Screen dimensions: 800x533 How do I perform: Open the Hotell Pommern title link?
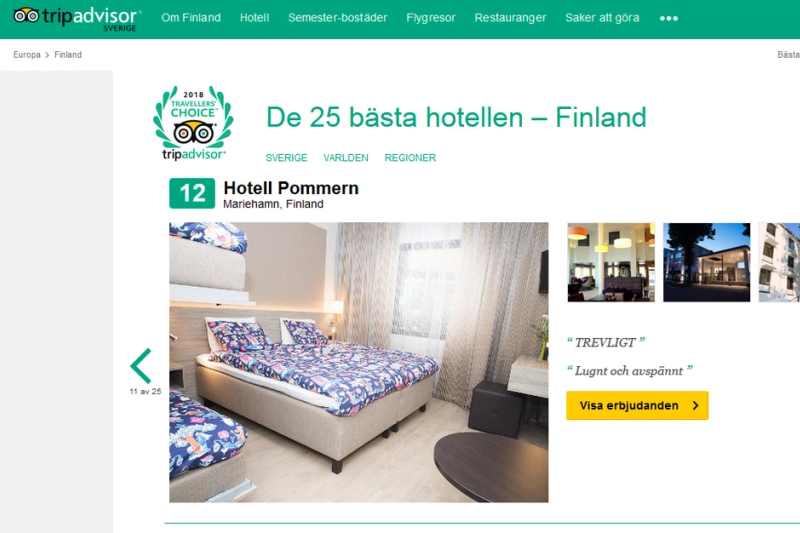(291, 188)
